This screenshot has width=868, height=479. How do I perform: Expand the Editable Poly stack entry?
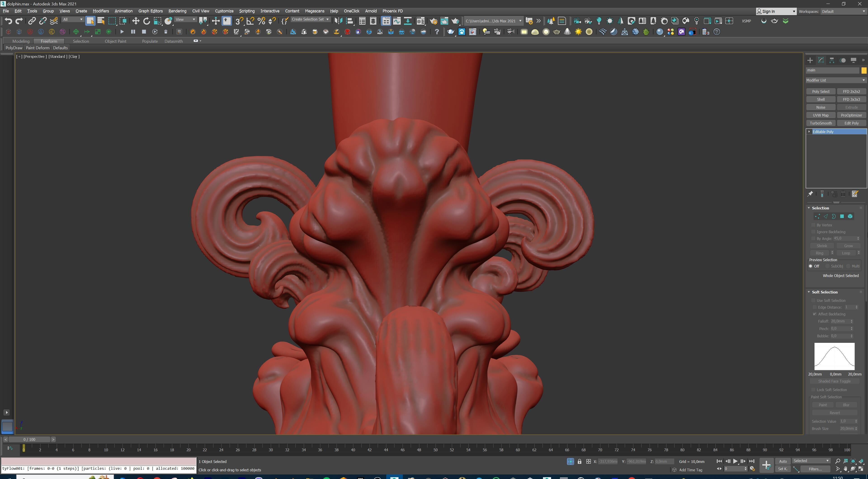[x=809, y=132]
